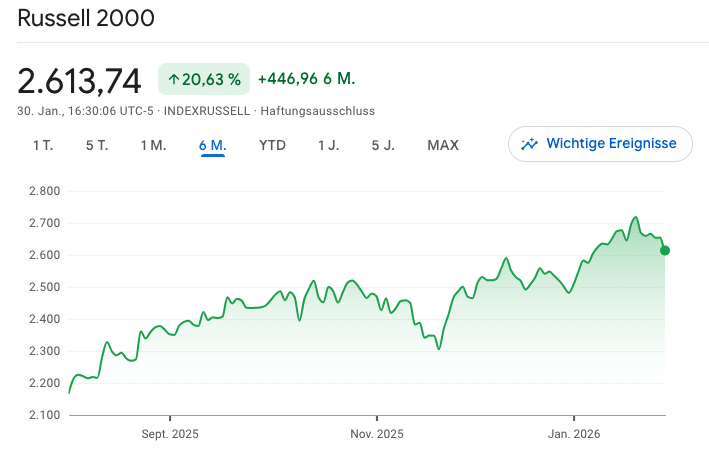Select the active 6 M. tab
This screenshot has width=709, height=450.
(213, 145)
